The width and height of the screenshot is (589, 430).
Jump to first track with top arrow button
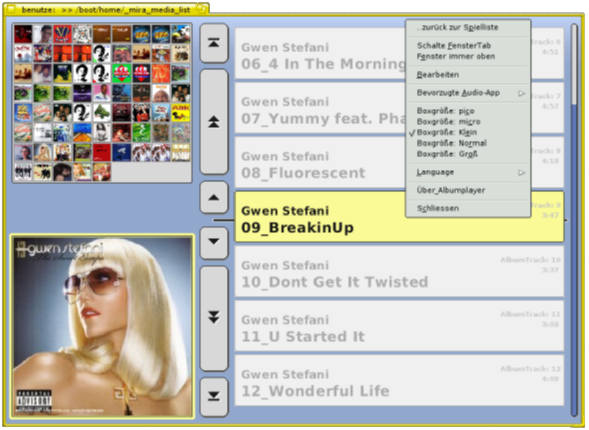pyautogui.click(x=214, y=43)
